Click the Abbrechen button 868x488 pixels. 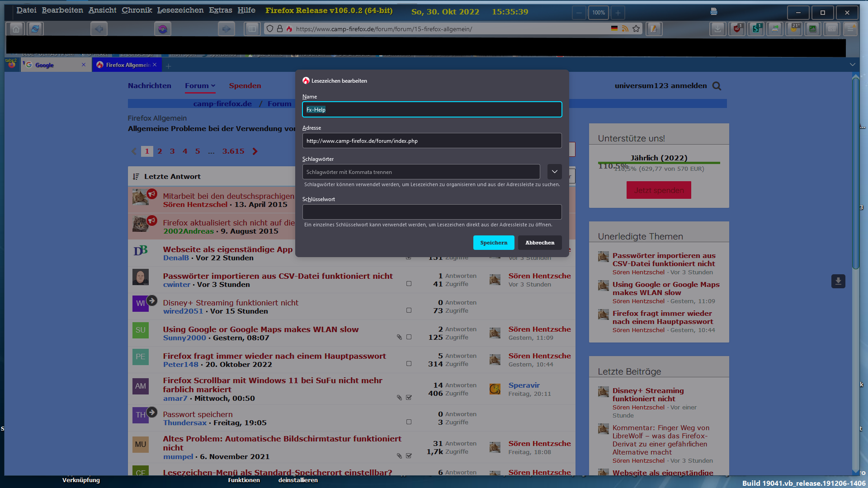click(x=539, y=243)
